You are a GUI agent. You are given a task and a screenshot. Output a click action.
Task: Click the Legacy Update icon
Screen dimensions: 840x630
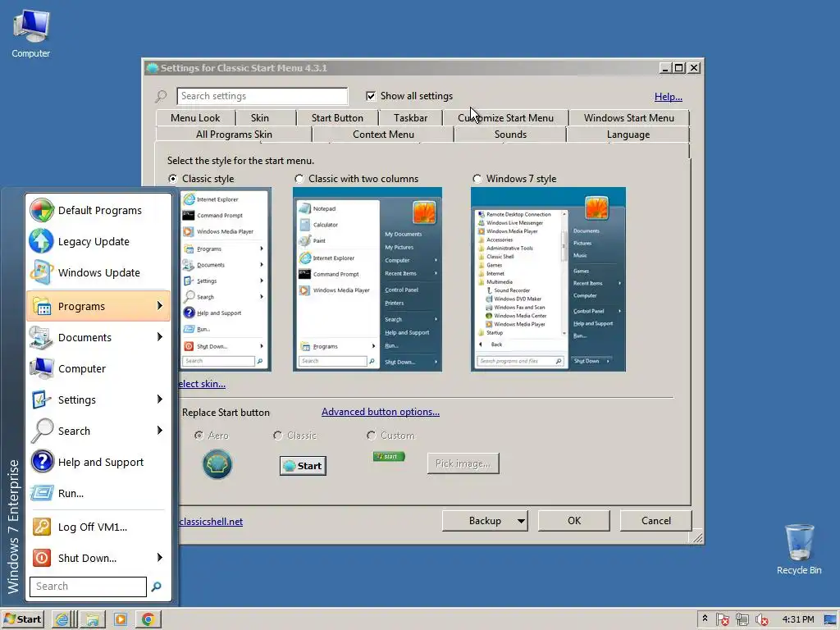point(41,241)
